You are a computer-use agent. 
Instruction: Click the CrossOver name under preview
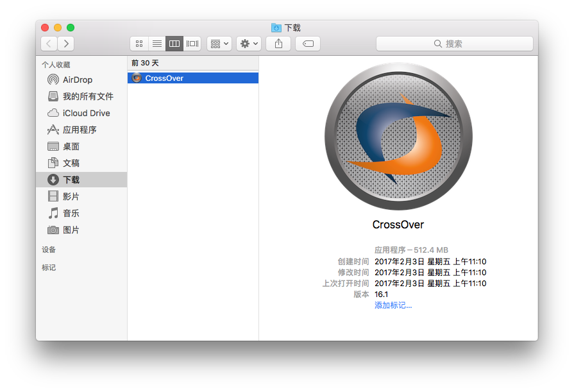398,225
